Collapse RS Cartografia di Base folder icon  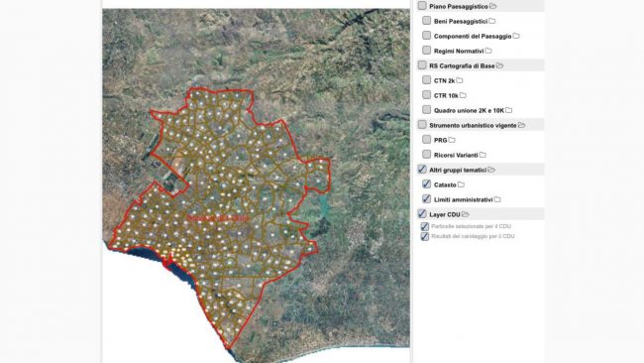[x=499, y=65]
